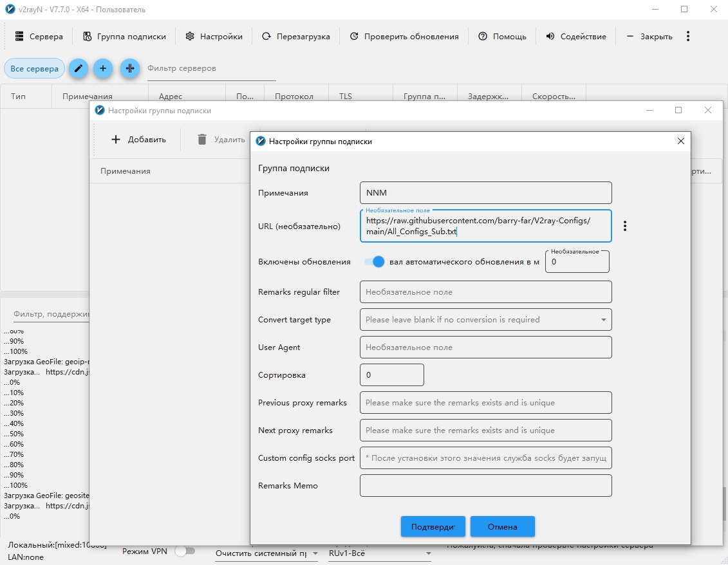Click the v2rayN logo in main title bar
Screen dimensions: 728x565
10,9
